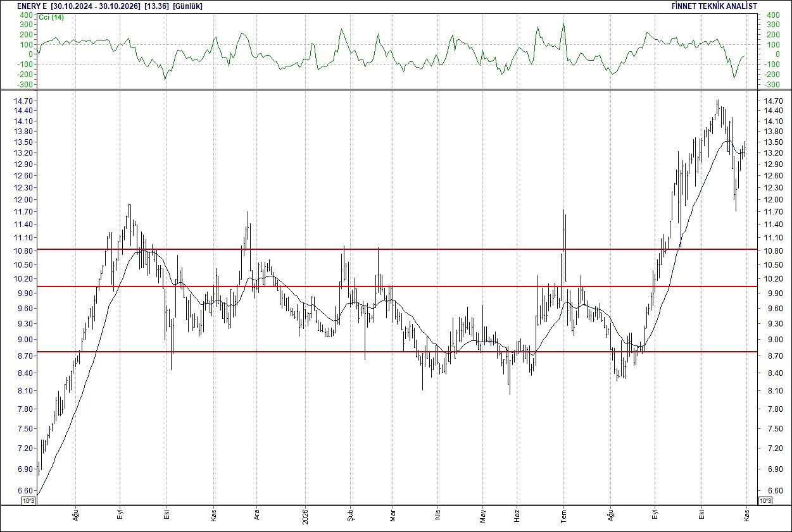Click the "10^3" scale box beside left axis

click(28, 501)
